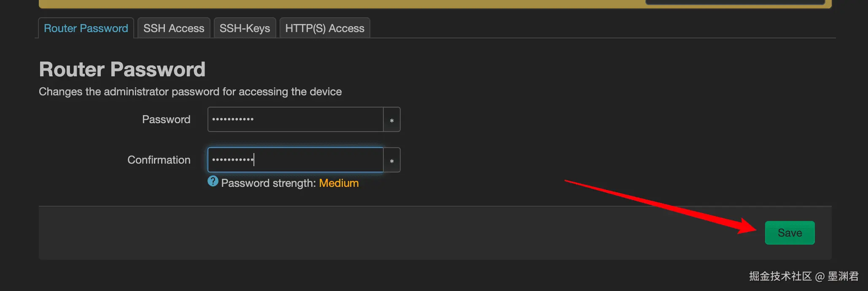Reveal the Confirmation field contents

click(x=392, y=160)
